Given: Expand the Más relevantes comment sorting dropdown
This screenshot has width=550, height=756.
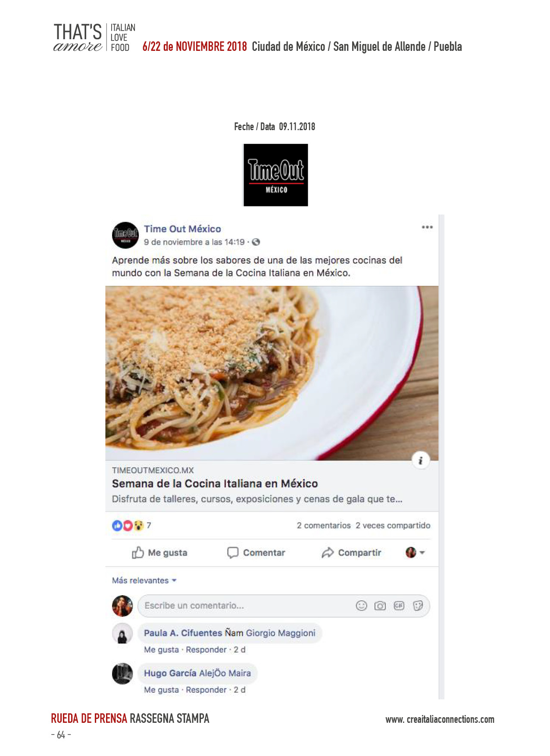Looking at the screenshot, I should click(x=144, y=580).
